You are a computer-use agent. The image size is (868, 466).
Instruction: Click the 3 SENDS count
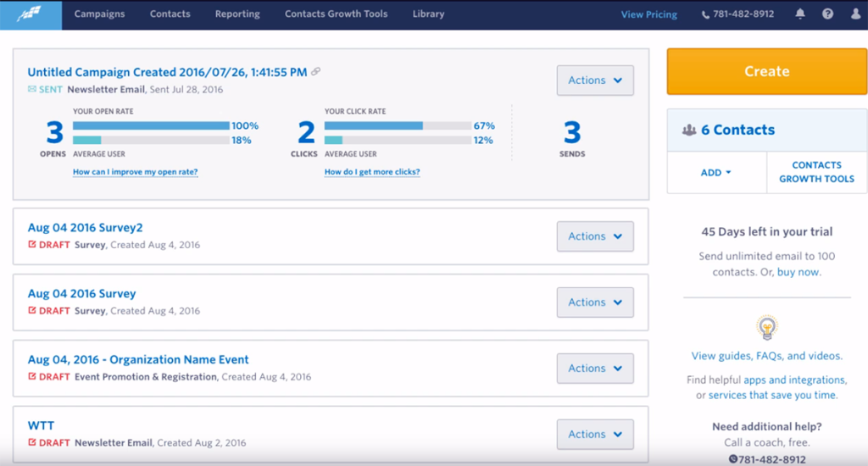[572, 133]
